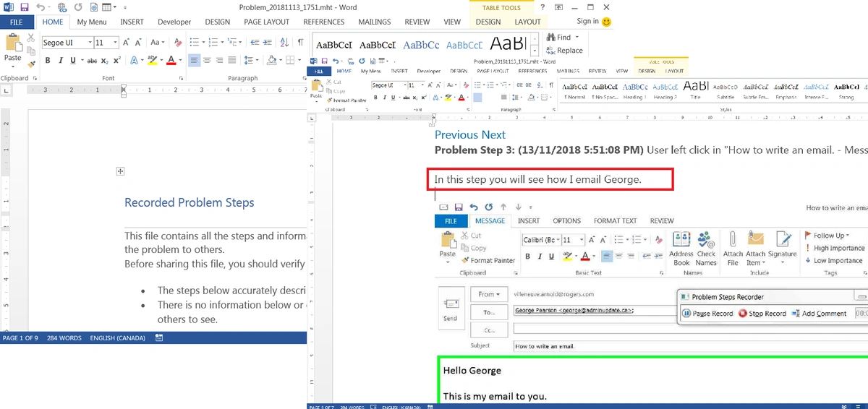
Task: Toggle Bold in left Word ribbon
Action: pyautogui.click(x=48, y=61)
